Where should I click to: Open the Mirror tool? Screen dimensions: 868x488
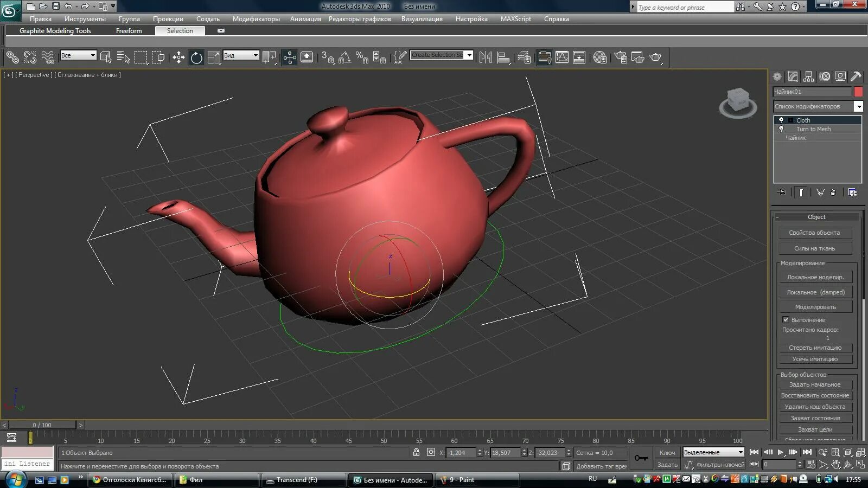(486, 57)
